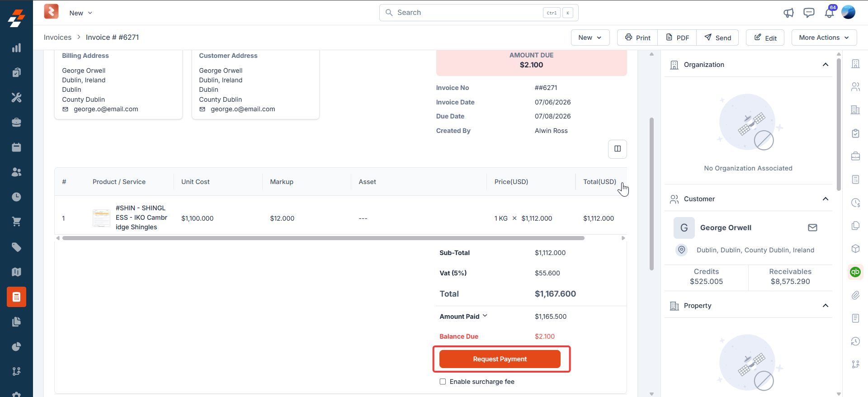
Task: Click the Edit button
Action: [765, 38]
